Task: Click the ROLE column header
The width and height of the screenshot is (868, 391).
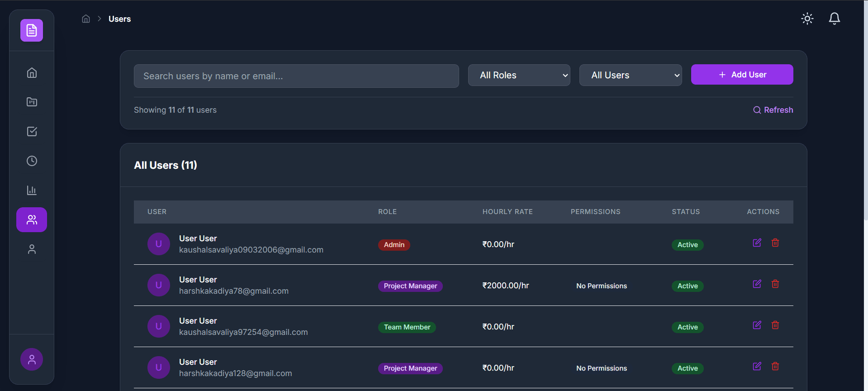Action: (x=387, y=212)
